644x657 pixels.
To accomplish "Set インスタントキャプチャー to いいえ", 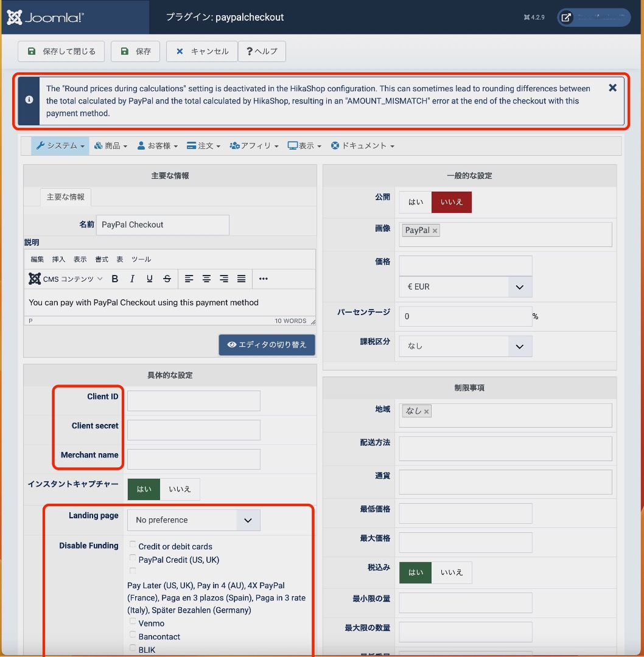I will click(180, 489).
